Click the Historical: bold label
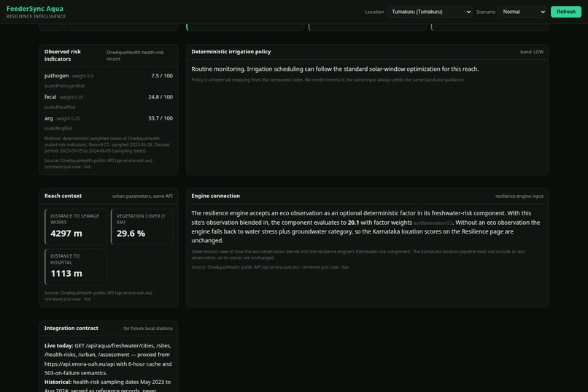 (58, 382)
